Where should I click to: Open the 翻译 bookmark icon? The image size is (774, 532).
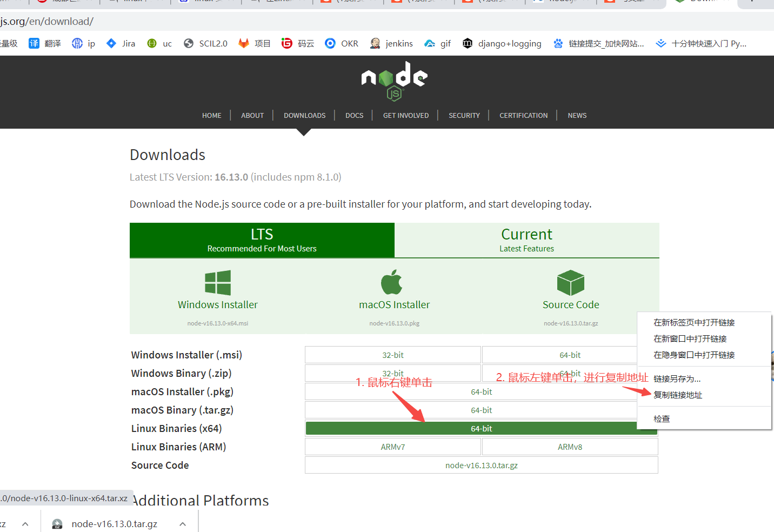click(34, 43)
